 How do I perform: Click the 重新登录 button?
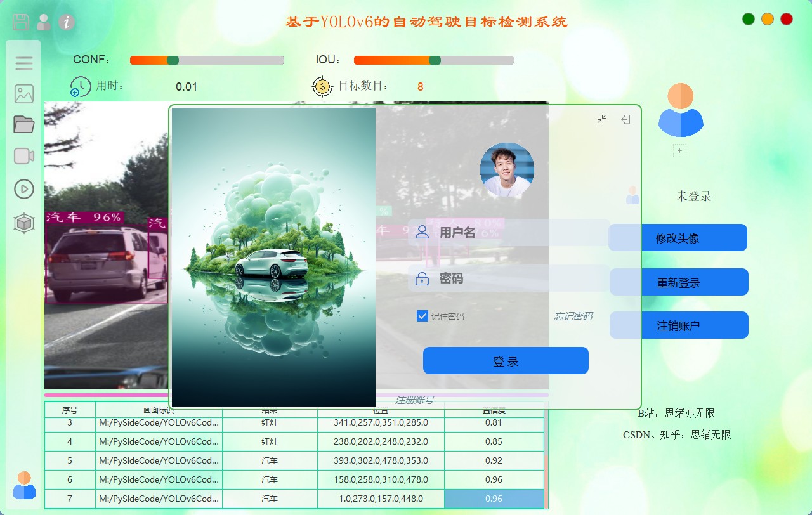(x=679, y=282)
